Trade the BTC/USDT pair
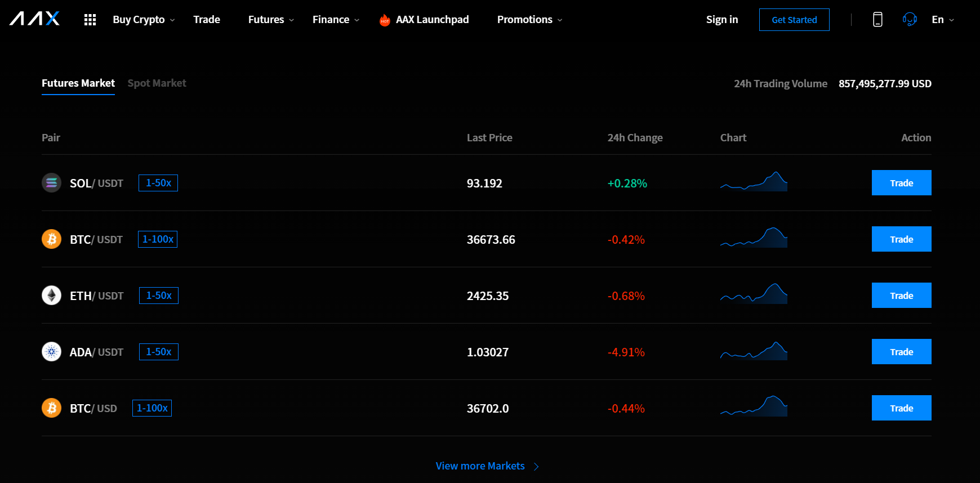Viewport: 980px width, 483px height. click(x=902, y=239)
